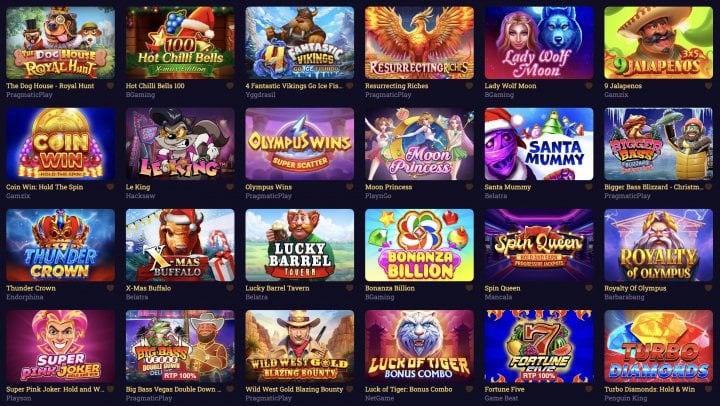This screenshot has width=720, height=406.
Task: Toggle favorite heart for Moon Princess
Action: (x=469, y=187)
